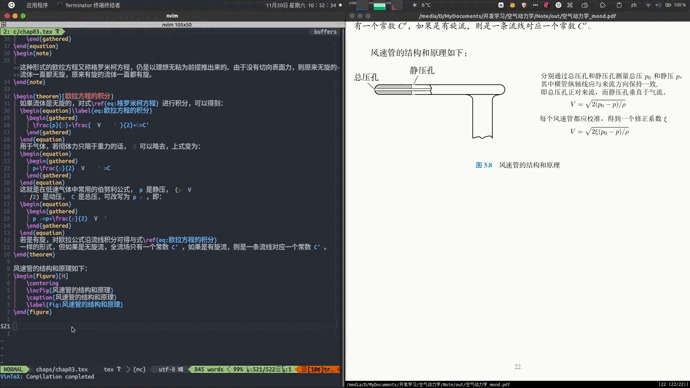The height and width of the screenshot is (388, 690).
Task: Open the clipboard tray indicator
Action: 619,5
